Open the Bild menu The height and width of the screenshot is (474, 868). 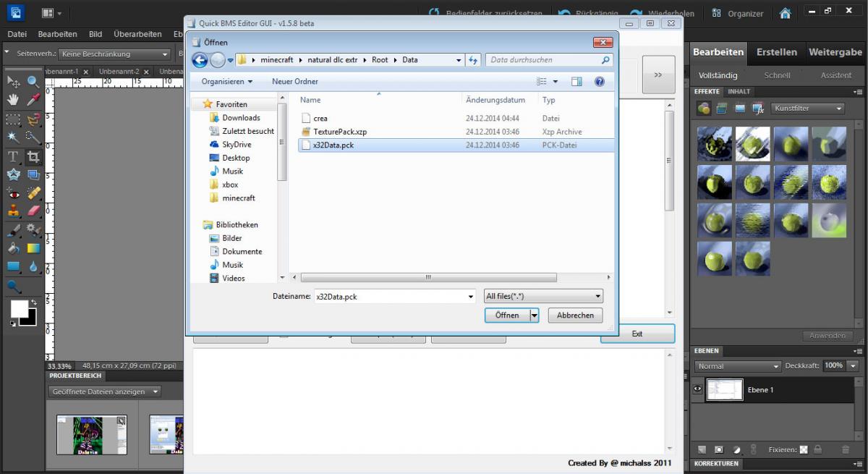(95, 34)
